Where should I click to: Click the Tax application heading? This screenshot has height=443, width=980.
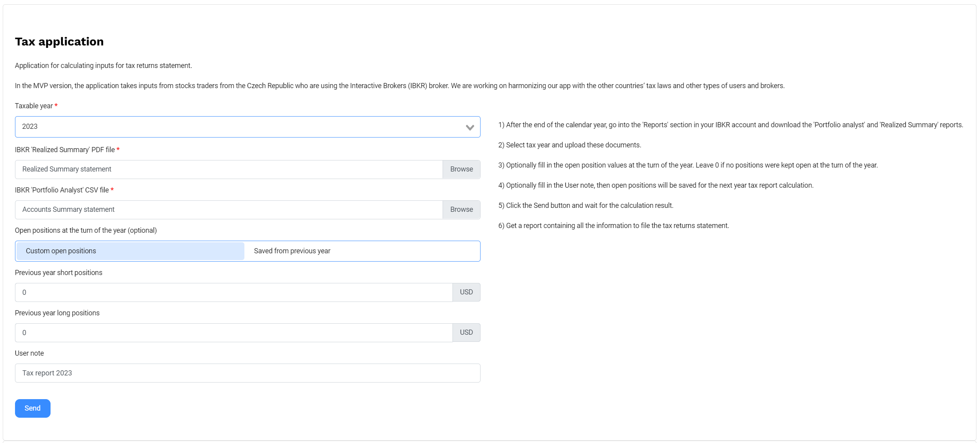click(x=59, y=41)
